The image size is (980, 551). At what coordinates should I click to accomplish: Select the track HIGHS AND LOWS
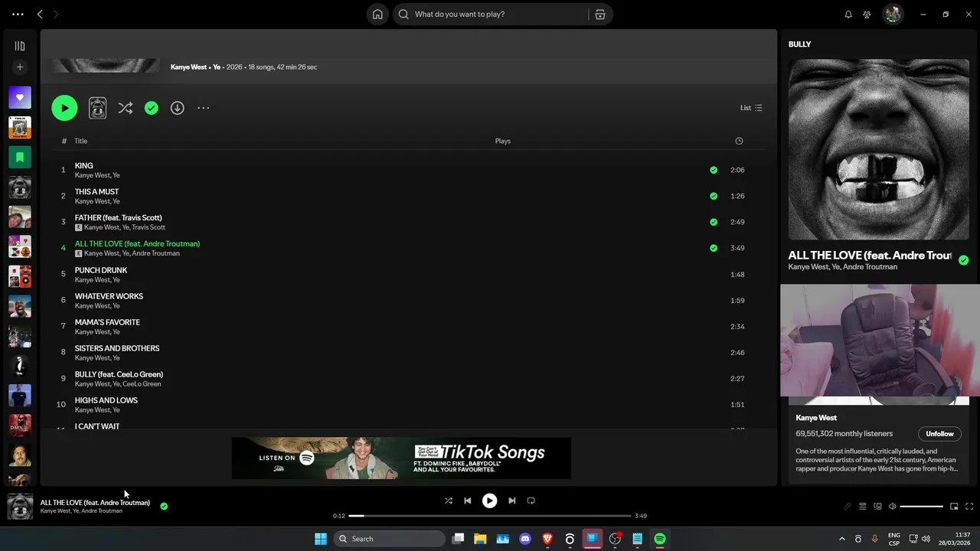coord(106,400)
